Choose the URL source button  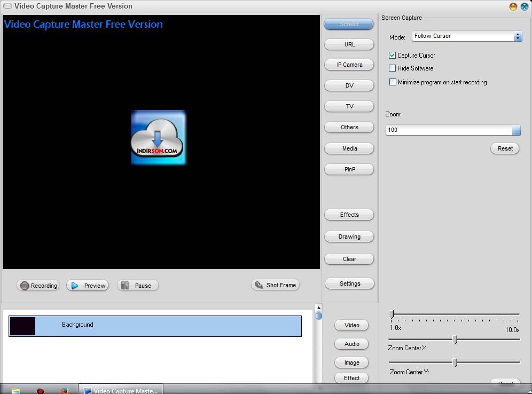[x=349, y=44]
